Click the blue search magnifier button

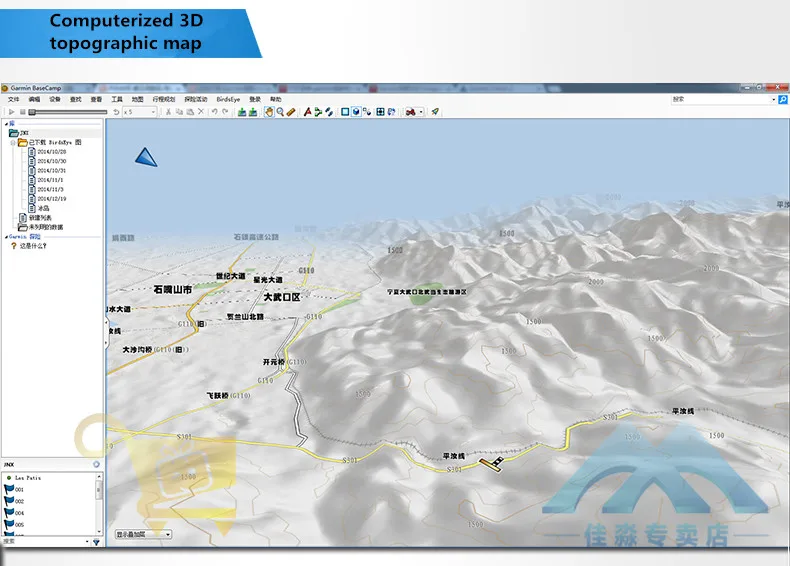[x=783, y=99]
